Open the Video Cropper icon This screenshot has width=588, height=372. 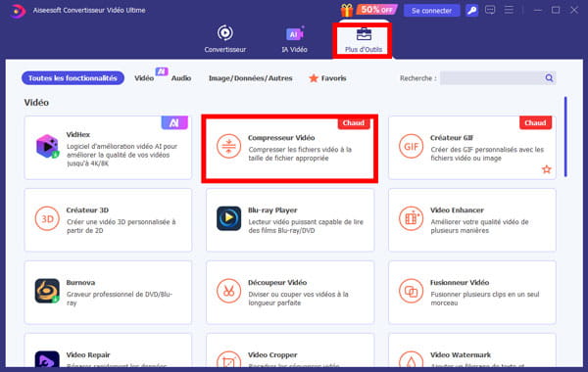coord(228,359)
